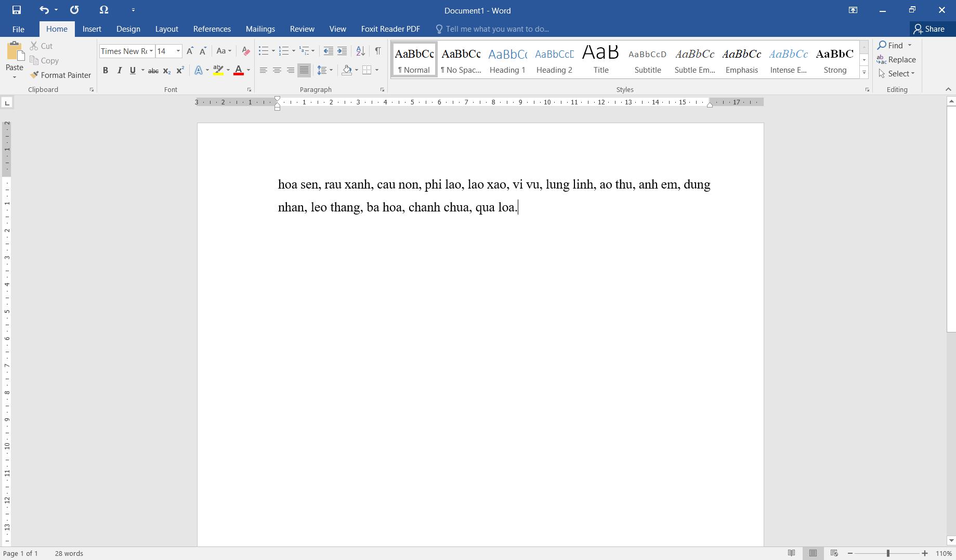
Task: Apply the Heading 1 style
Action: 507,60
